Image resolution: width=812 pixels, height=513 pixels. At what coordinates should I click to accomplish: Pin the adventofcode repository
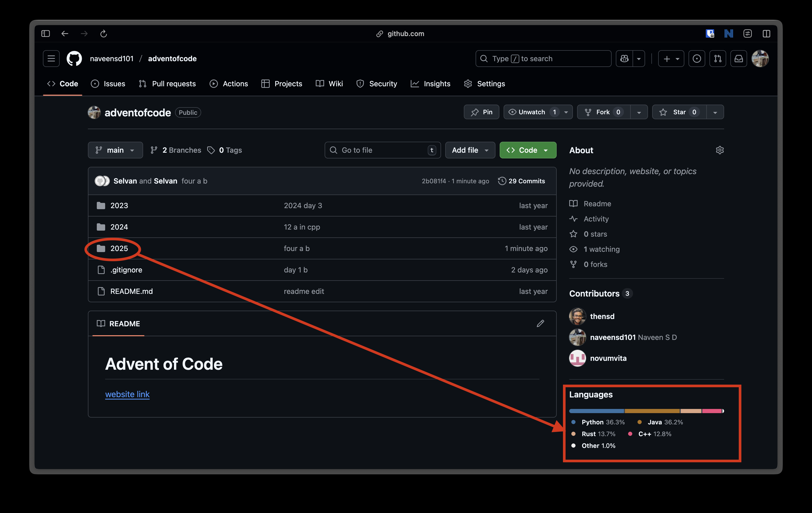[x=481, y=112]
